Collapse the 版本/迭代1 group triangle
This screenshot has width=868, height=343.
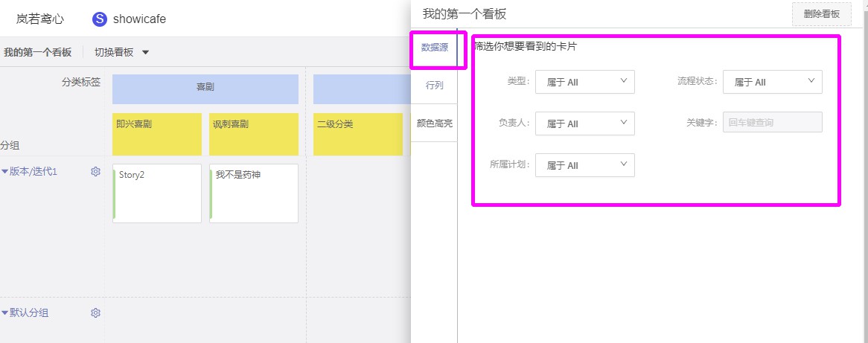click(x=5, y=171)
